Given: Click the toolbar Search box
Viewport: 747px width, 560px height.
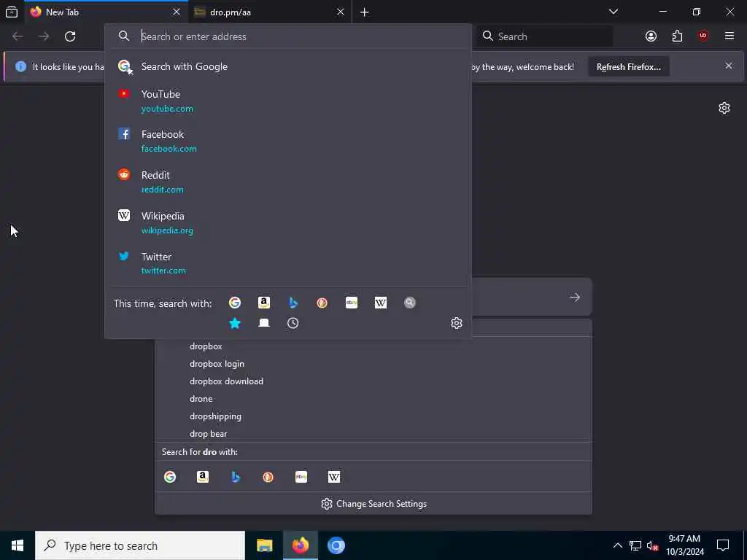Looking at the screenshot, I should pos(545,36).
